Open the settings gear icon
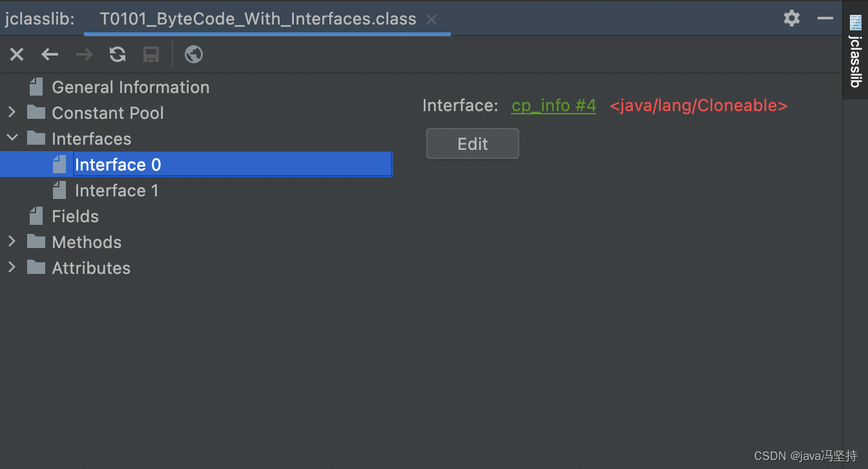 (x=792, y=18)
